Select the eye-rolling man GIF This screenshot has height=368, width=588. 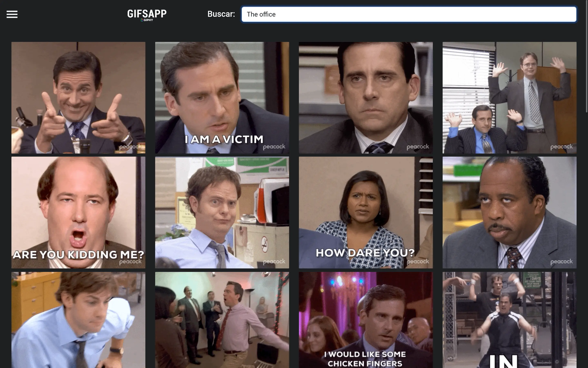click(x=510, y=212)
